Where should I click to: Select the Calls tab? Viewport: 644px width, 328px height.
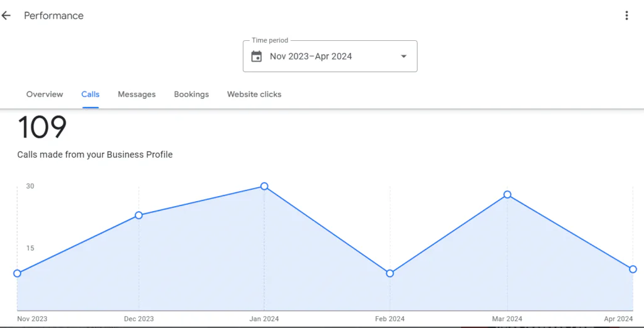pos(91,94)
